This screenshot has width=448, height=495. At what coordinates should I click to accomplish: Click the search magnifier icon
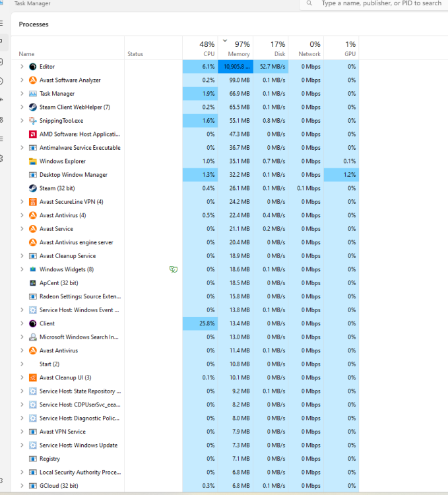point(309,3)
